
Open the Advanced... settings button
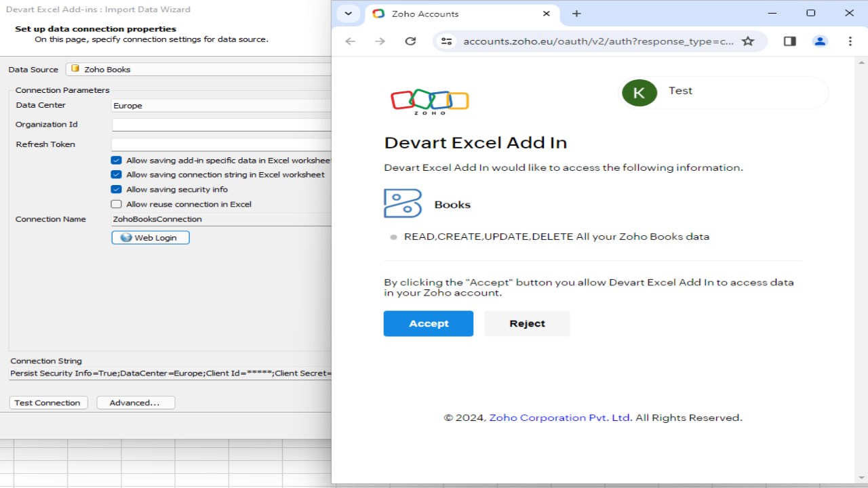tap(136, 403)
